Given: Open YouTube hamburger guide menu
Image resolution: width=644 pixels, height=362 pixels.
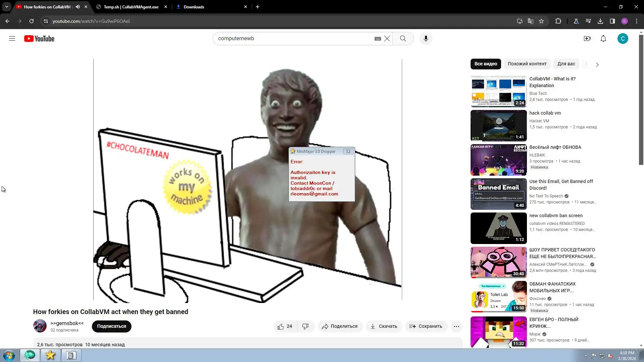Looking at the screenshot, I should (x=12, y=39).
